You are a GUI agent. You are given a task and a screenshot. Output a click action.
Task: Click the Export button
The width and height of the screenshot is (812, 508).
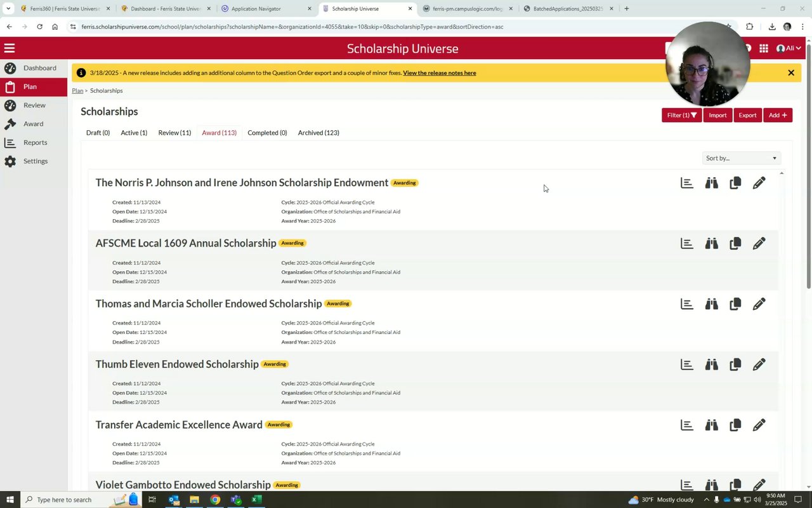click(x=747, y=115)
